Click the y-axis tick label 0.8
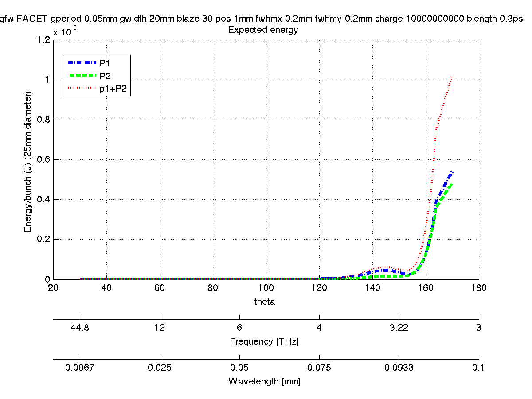532x399 pixels. click(43, 120)
